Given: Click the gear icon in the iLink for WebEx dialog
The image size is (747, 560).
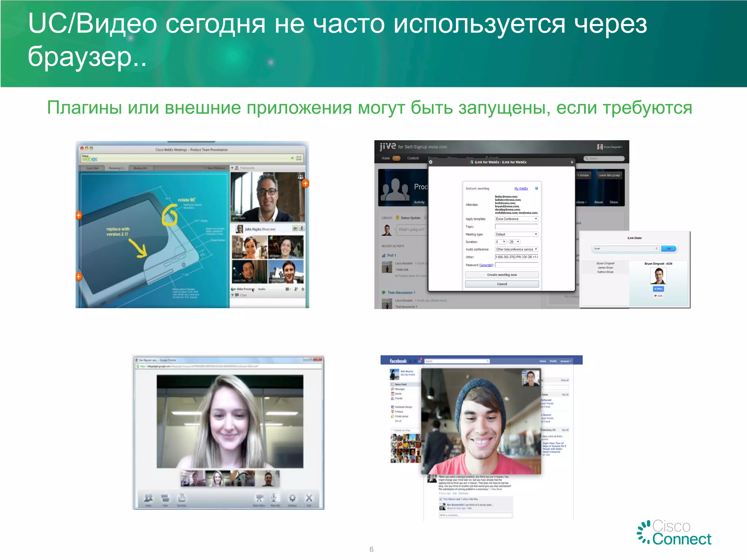Looking at the screenshot, I should pyautogui.click(x=431, y=162).
